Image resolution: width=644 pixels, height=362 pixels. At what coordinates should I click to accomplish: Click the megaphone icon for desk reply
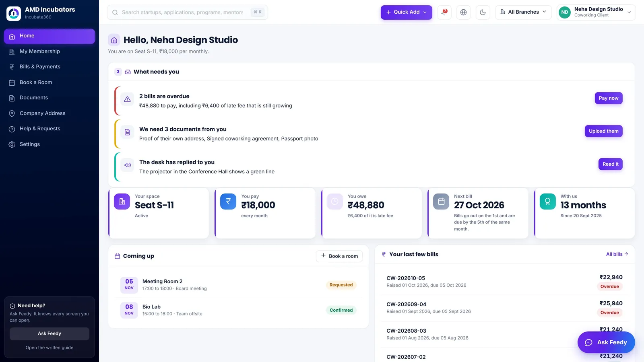pyautogui.click(x=127, y=165)
